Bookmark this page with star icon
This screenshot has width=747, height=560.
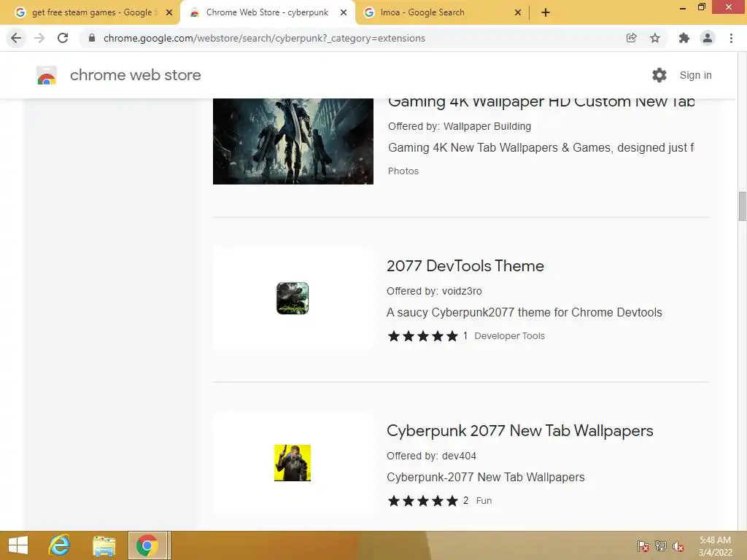click(x=655, y=38)
